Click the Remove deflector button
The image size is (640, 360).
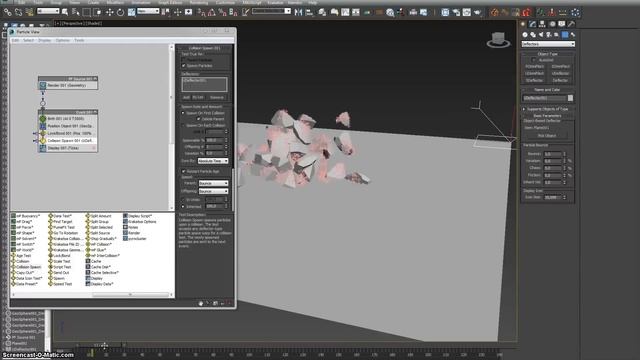pos(217,98)
